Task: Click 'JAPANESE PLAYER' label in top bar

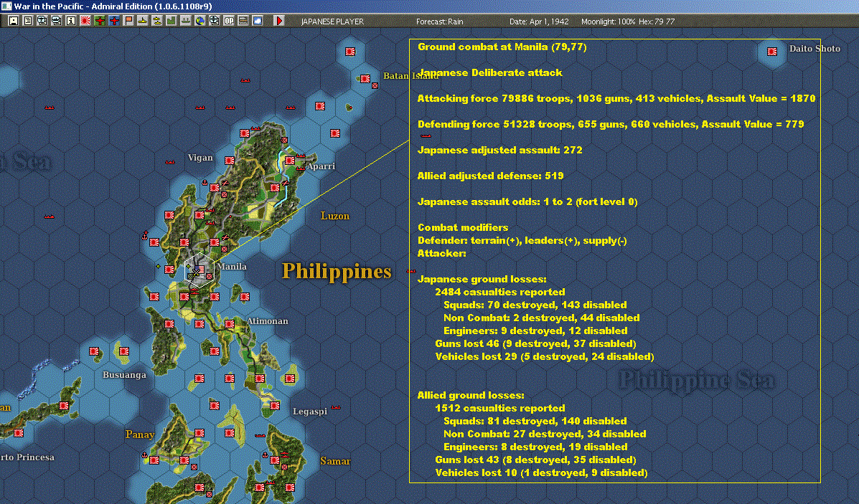Action: pyautogui.click(x=332, y=22)
